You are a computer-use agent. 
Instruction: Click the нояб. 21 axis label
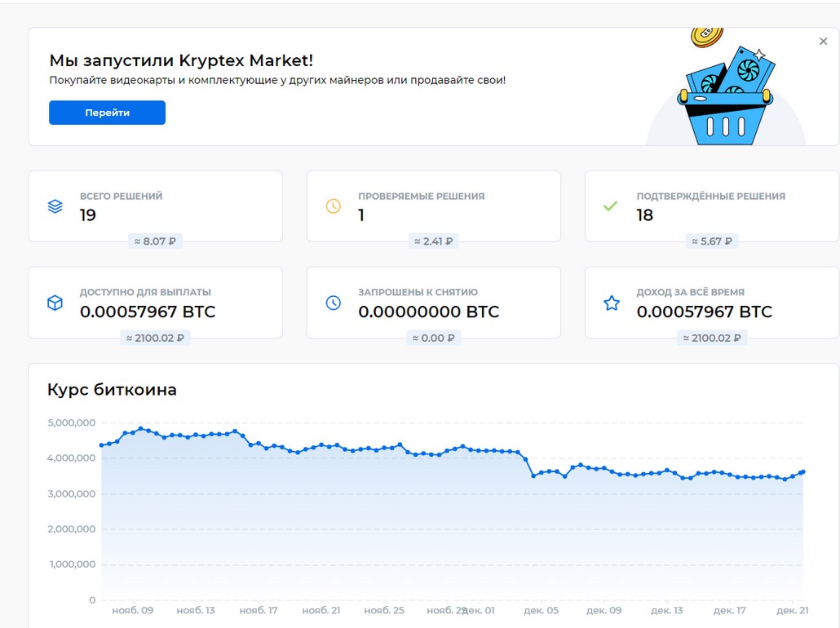tap(321, 610)
